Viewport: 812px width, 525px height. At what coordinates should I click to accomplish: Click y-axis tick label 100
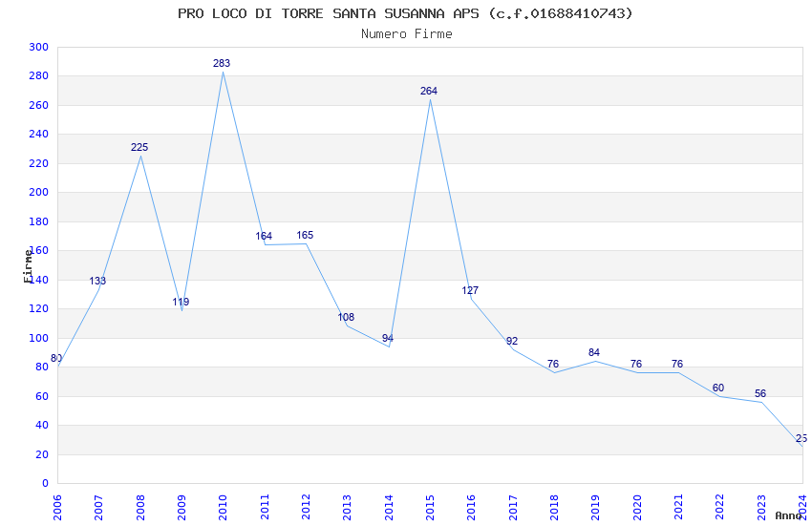[39, 338]
